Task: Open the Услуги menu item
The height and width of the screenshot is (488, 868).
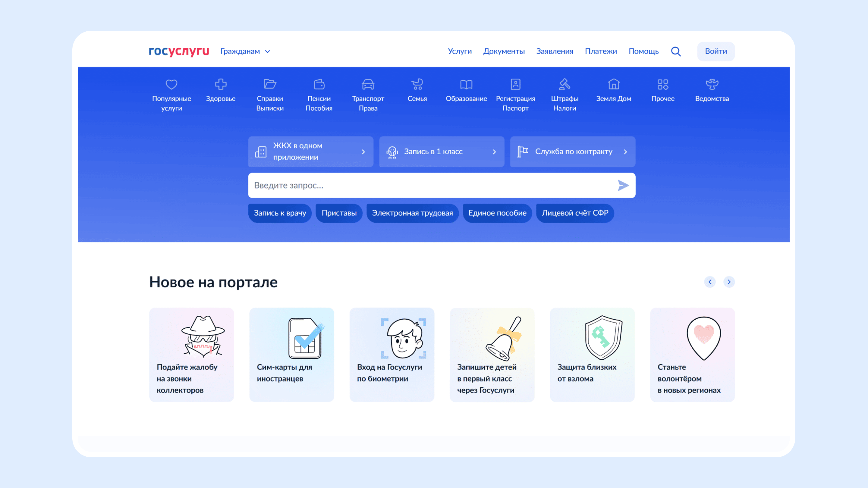Action: tap(460, 51)
